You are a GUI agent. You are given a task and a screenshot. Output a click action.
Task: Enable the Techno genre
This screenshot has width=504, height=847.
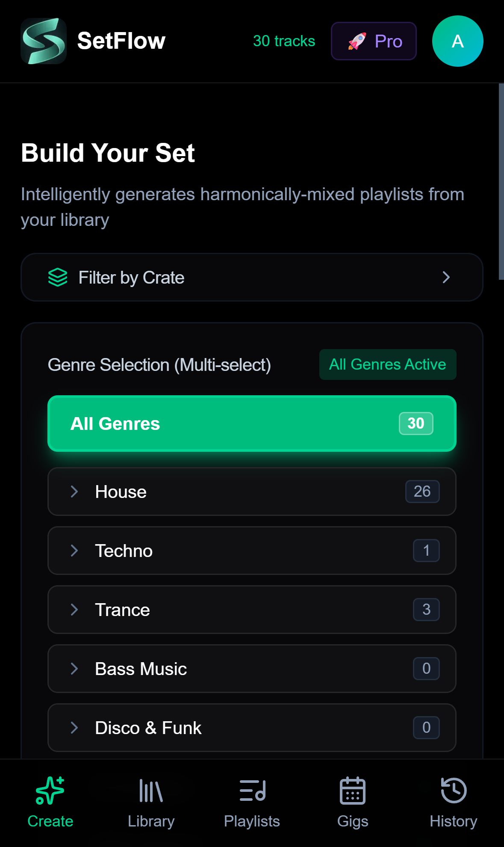pyautogui.click(x=252, y=551)
